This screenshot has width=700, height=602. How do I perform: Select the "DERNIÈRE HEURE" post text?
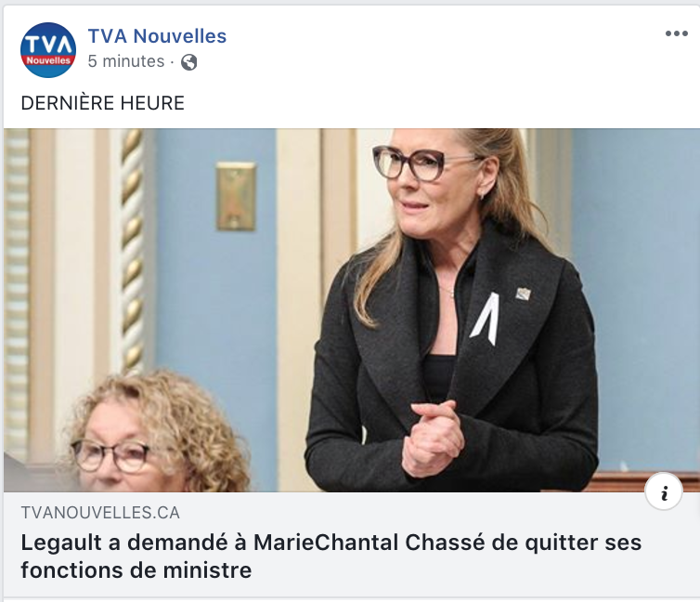coord(103,103)
